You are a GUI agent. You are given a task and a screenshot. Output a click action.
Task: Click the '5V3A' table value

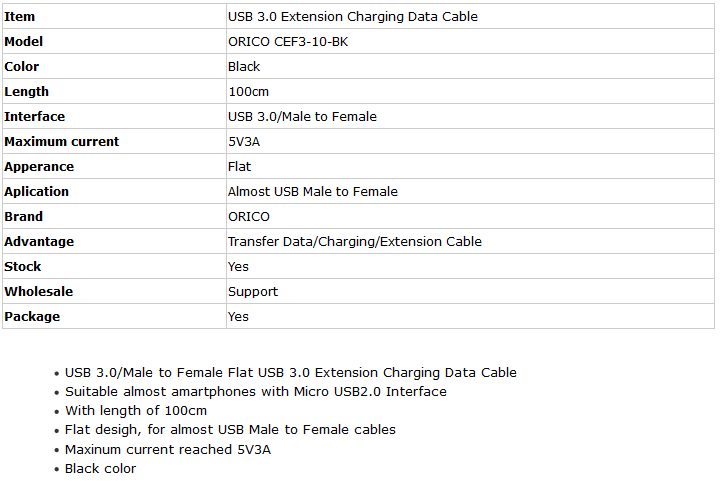[244, 142]
